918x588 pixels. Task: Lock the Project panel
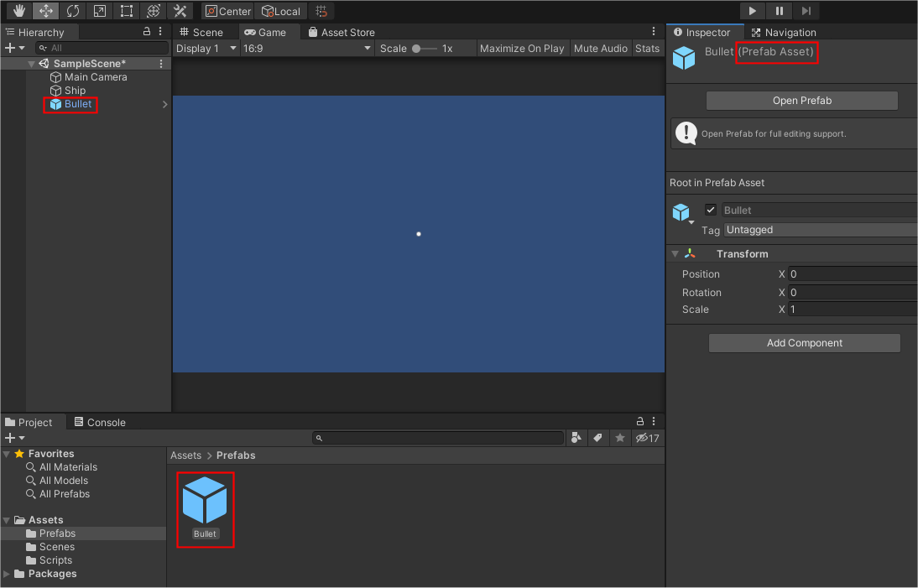640,421
